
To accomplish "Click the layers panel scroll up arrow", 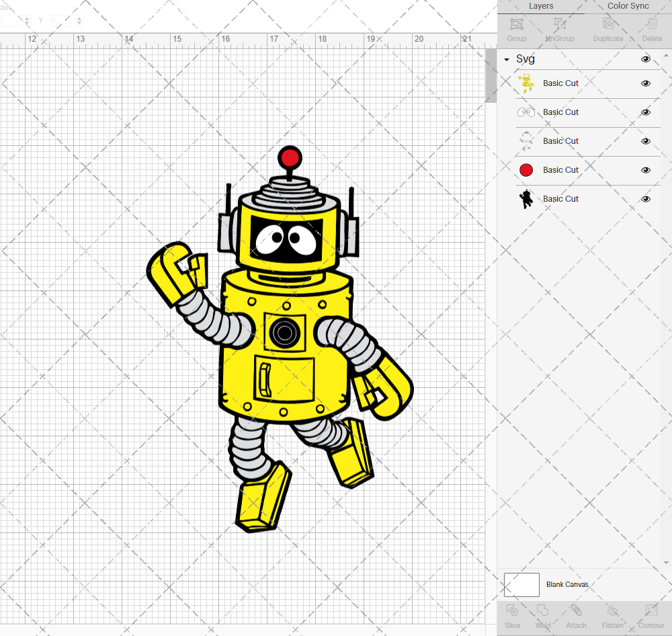I will point(665,56).
